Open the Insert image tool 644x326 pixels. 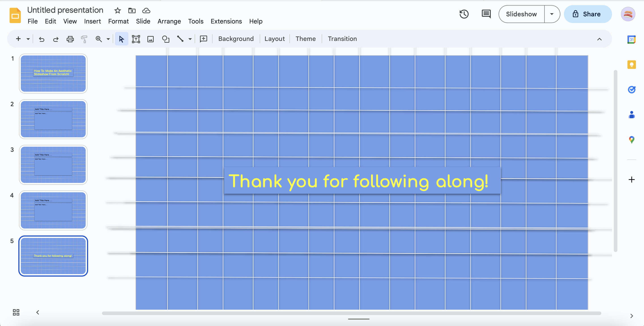(x=150, y=39)
